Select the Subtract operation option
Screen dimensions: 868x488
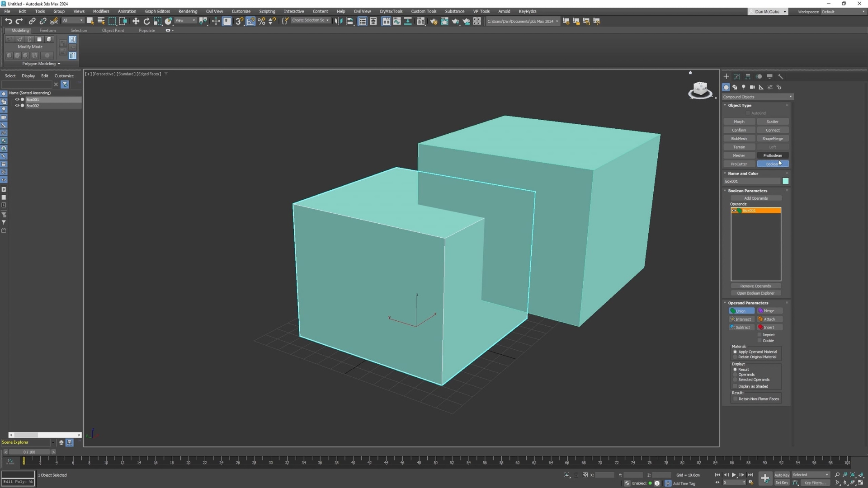(x=741, y=328)
